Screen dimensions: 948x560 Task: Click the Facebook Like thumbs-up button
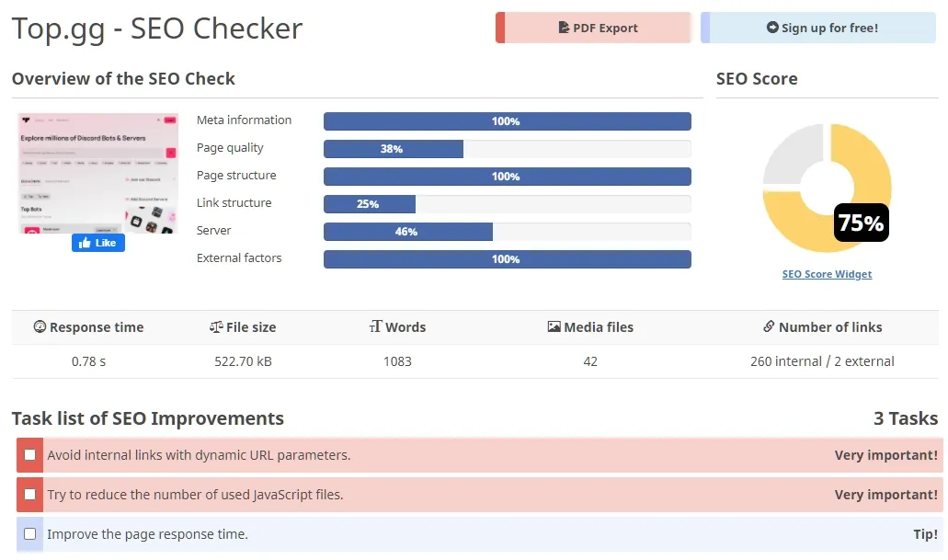click(x=98, y=243)
